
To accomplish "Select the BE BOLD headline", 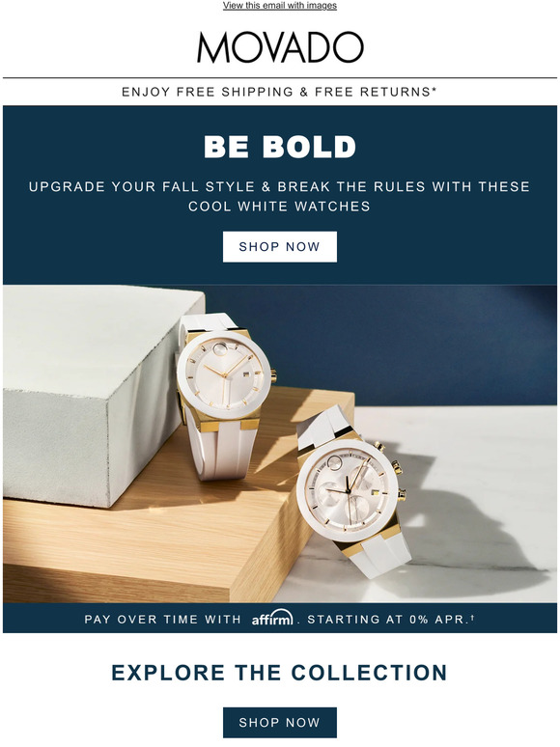I will coord(280,147).
